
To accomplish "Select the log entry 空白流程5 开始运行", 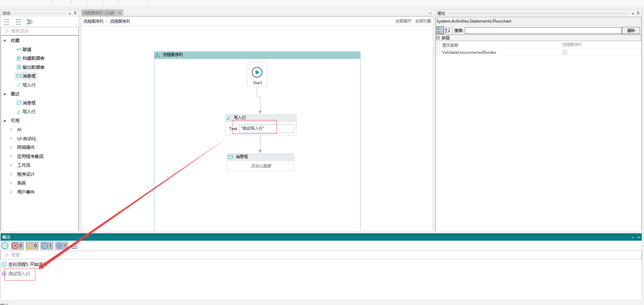I will [x=27, y=264].
